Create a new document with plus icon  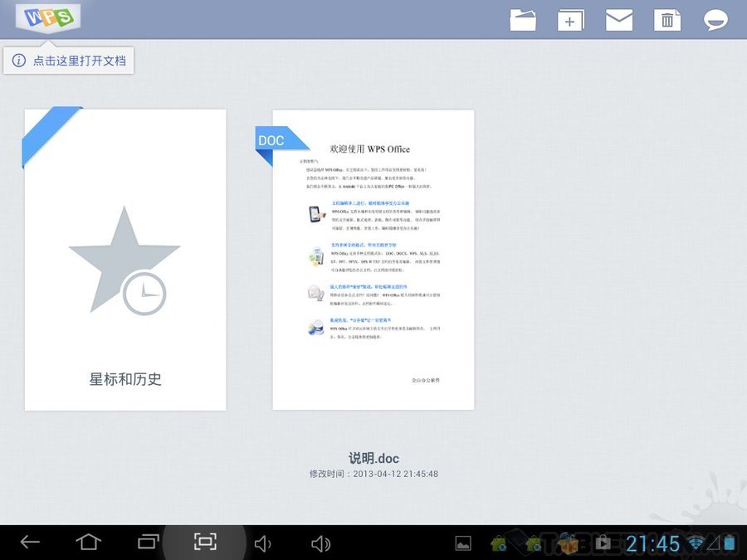[x=570, y=21]
